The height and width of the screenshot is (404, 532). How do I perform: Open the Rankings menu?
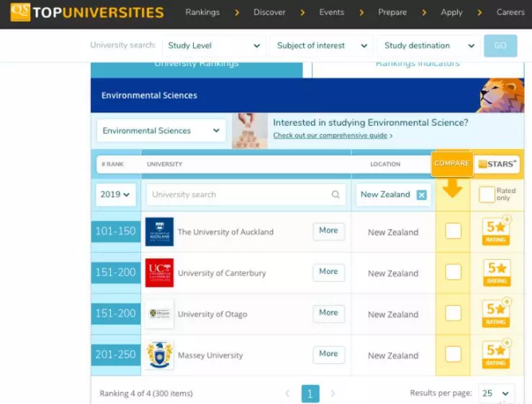click(203, 12)
